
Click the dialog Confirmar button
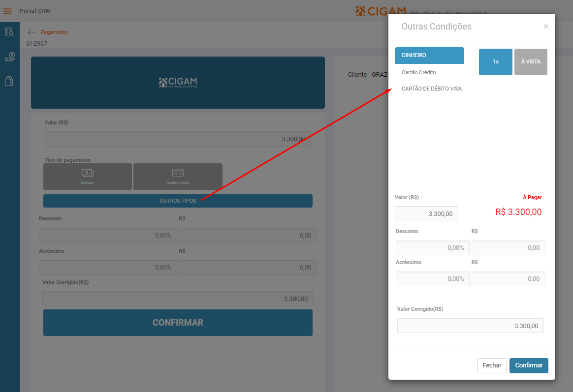pos(529,365)
